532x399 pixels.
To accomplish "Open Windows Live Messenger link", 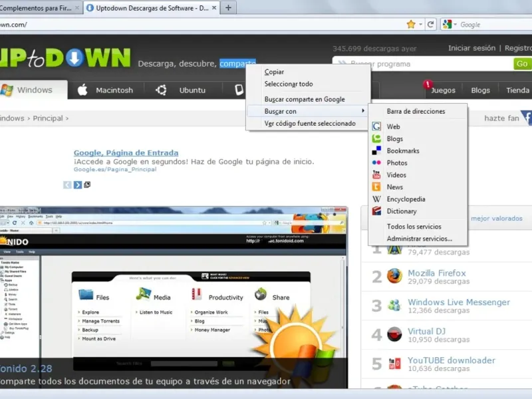I will pyautogui.click(x=459, y=302).
